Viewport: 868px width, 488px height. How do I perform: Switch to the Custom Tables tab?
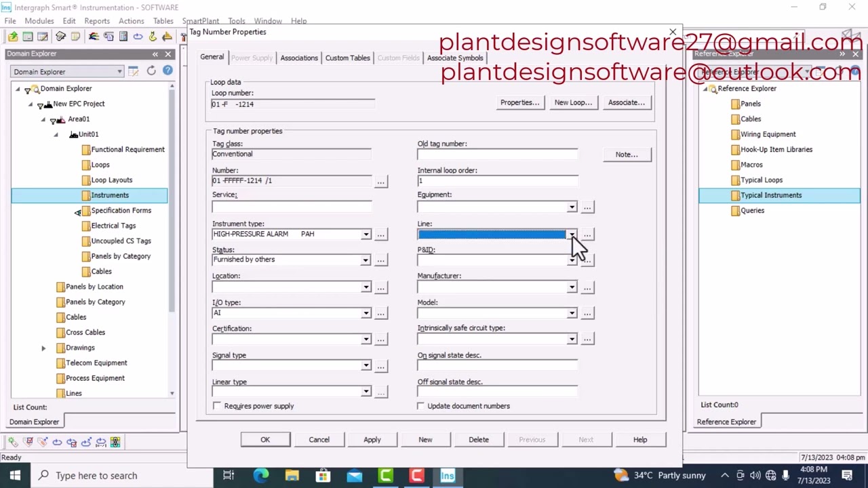pos(347,58)
